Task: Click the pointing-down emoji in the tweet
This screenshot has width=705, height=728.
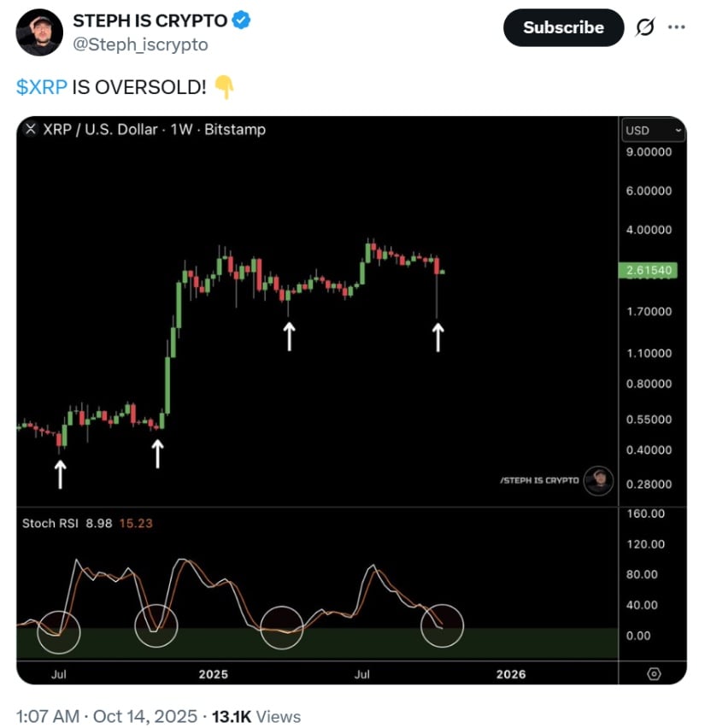Action: (224, 86)
